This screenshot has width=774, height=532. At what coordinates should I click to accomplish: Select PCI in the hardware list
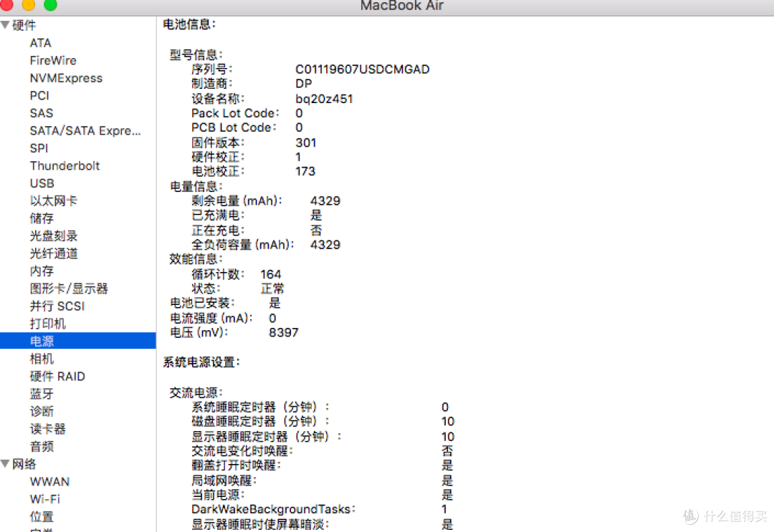tap(39, 96)
